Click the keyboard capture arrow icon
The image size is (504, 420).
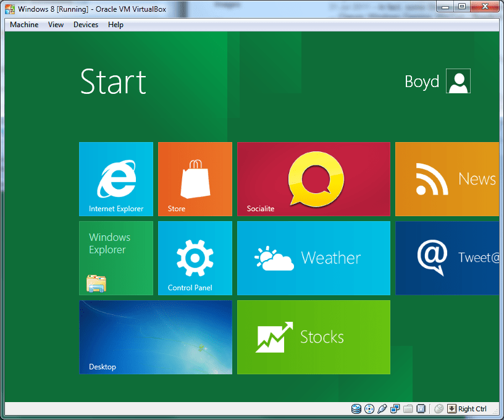pyautogui.click(x=451, y=409)
